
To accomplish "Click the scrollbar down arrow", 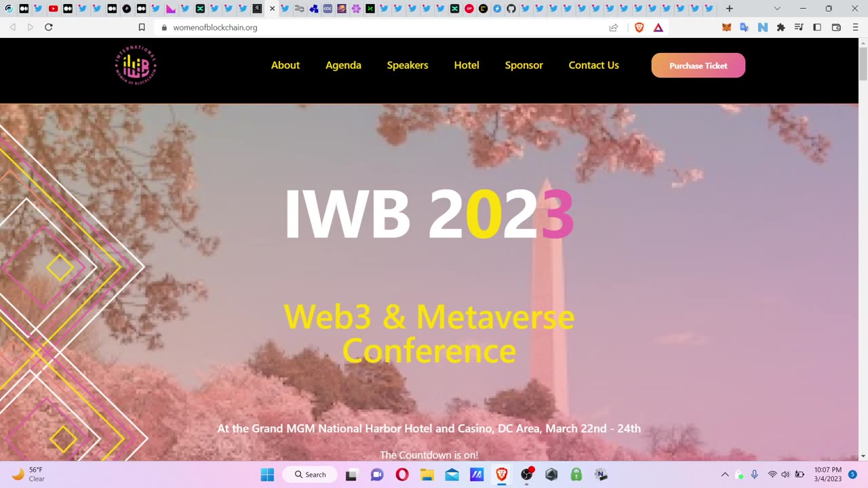I will click(863, 456).
